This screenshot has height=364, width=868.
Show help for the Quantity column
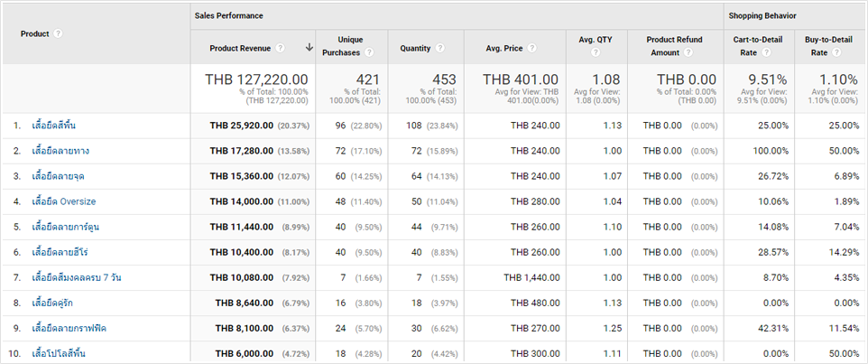439,48
